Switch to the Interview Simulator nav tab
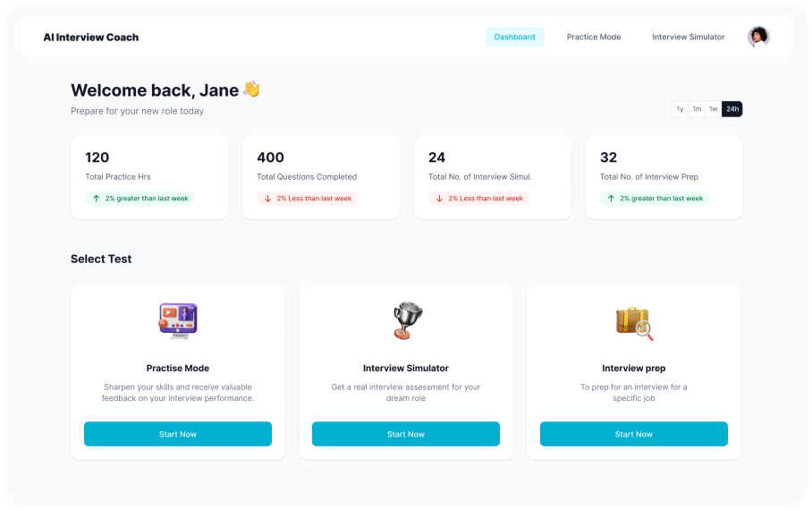812x510 pixels. pyautogui.click(x=689, y=37)
